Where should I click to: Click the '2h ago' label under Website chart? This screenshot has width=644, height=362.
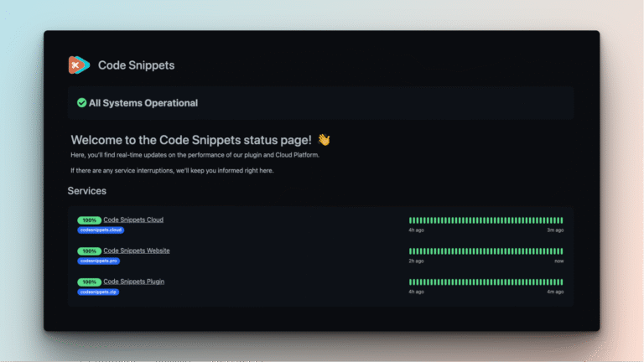(416, 261)
